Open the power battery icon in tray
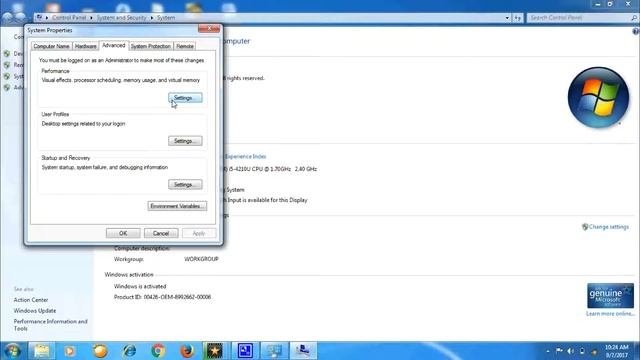The height and width of the screenshot is (360, 640). [x=582, y=351]
